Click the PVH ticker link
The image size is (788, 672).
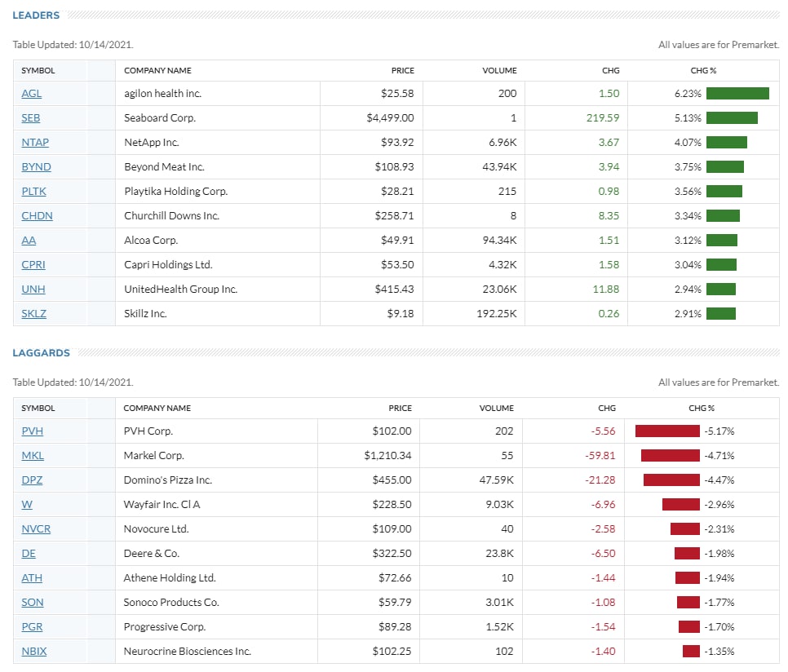(32, 431)
